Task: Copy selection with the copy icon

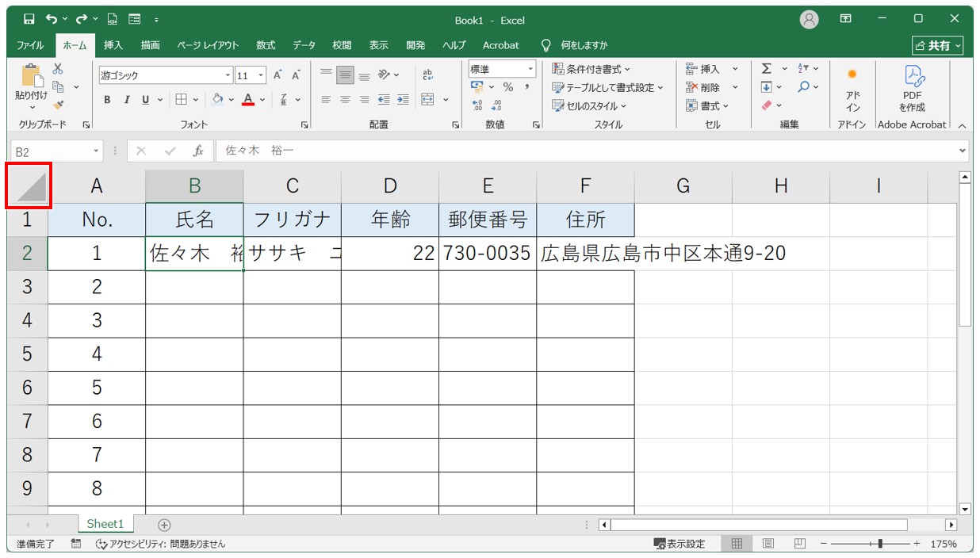Action: [x=58, y=86]
